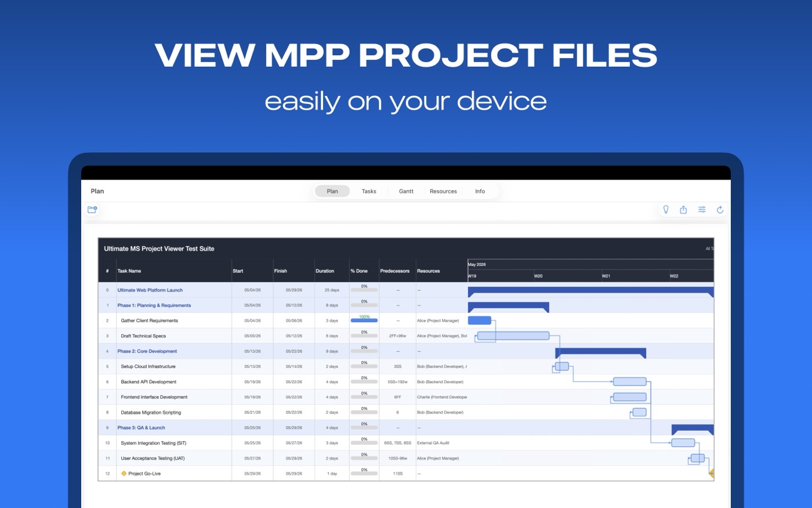Click the 25 days duration cell
Image resolution: width=812 pixels, height=508 pixels.
332,290
